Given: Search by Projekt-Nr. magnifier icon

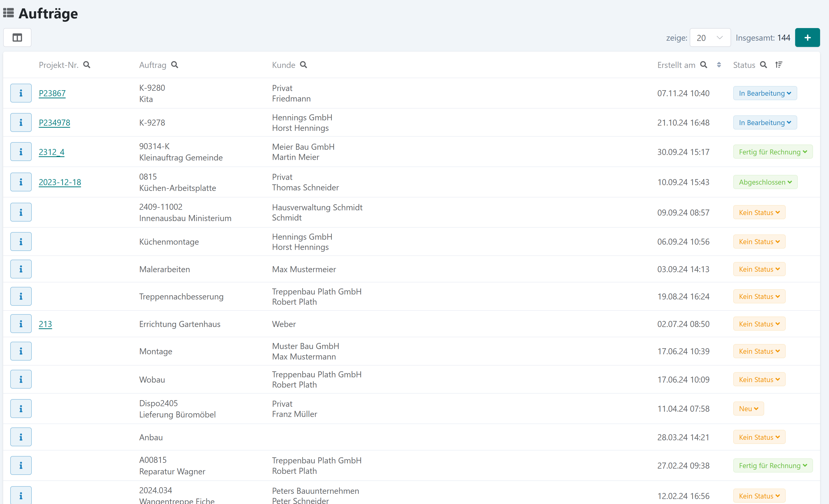Looking at the screenshot, I should tap(87, 65).
